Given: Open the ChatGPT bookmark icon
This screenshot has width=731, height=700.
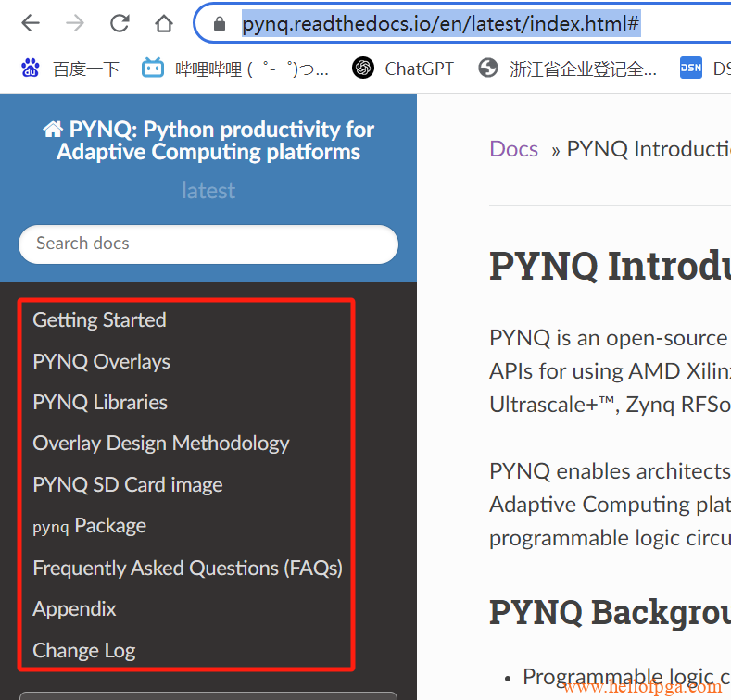Looking at the screenshot, I should tap(363, 68).
